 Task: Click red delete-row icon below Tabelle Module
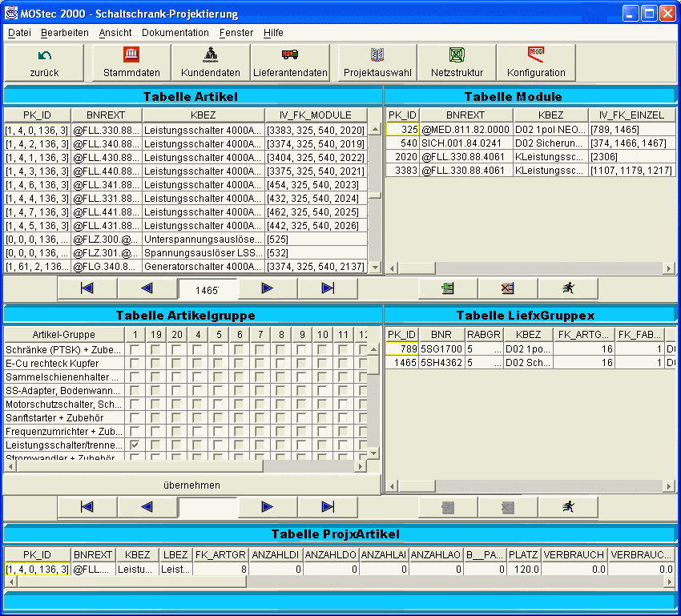coord(508,288)
